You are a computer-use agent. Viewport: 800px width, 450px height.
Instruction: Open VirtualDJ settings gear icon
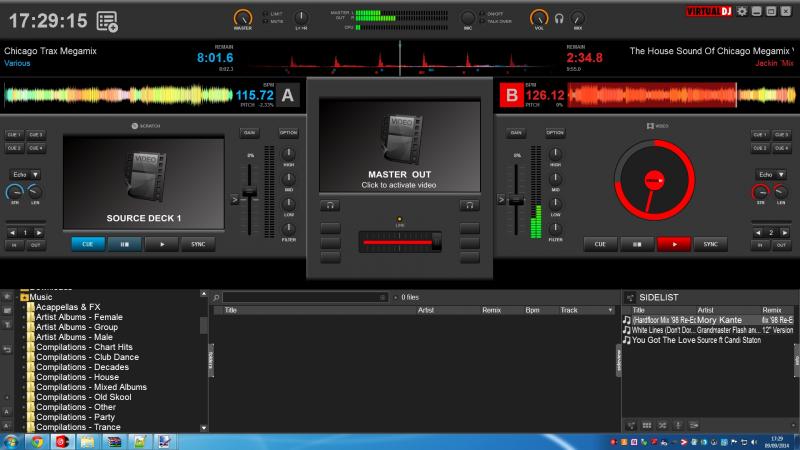(741, 9)
